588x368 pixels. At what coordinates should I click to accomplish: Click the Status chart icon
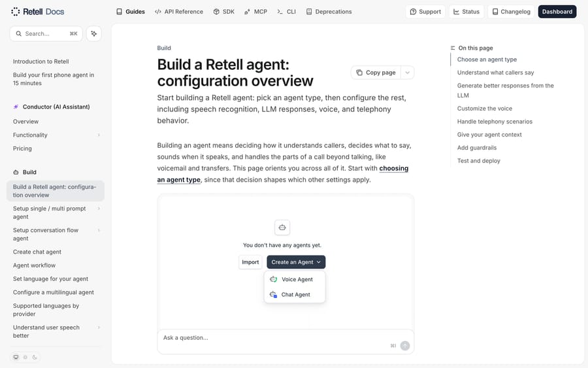point(457,12)
